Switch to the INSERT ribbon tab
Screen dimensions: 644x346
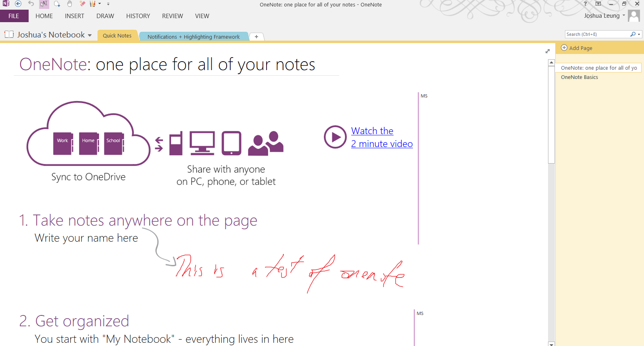[75, 16]
